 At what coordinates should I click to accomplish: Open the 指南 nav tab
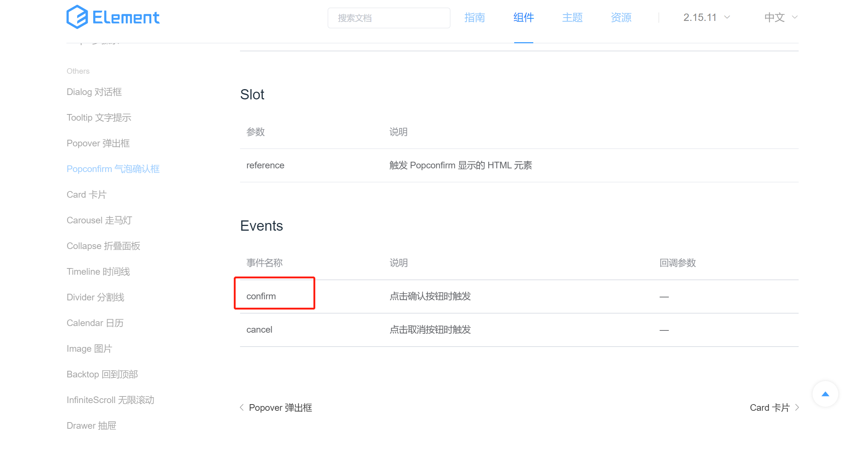(475, 17)
